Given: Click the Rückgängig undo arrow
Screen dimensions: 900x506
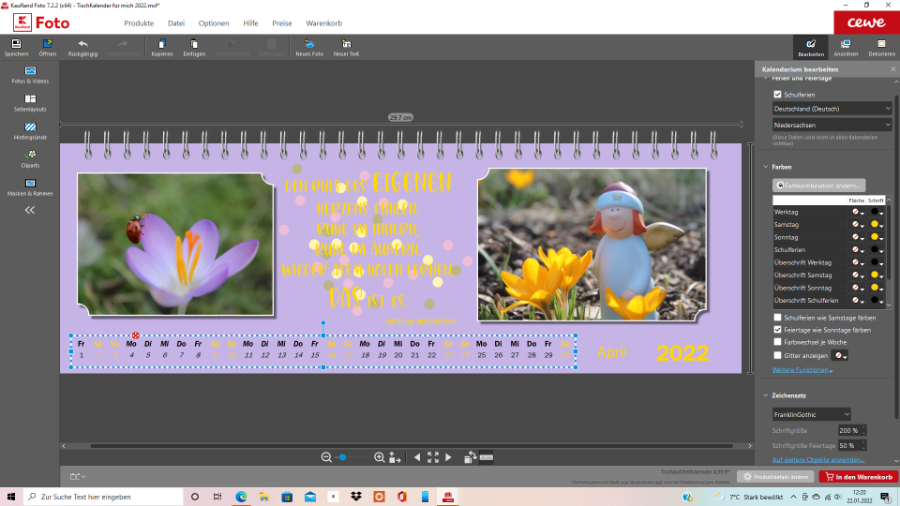Looking at the screenshot, I should pyautogui.click(x=82, y=44).
